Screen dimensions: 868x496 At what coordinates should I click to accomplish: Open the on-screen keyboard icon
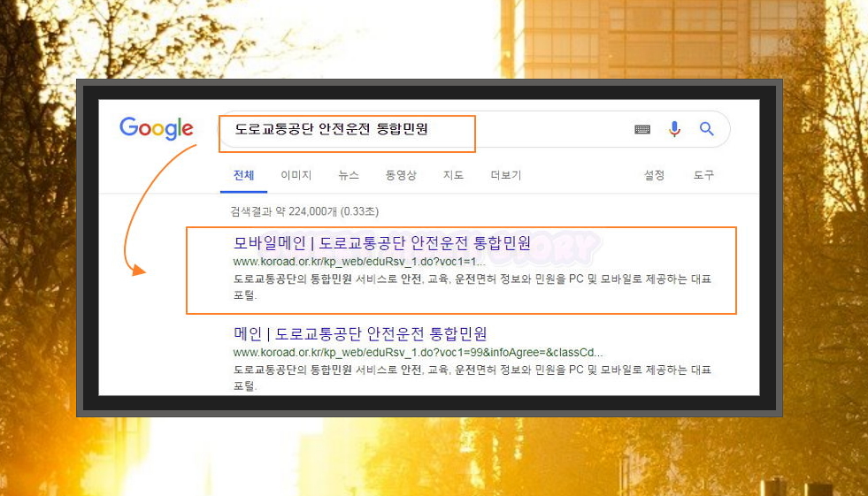pos(642,129)
